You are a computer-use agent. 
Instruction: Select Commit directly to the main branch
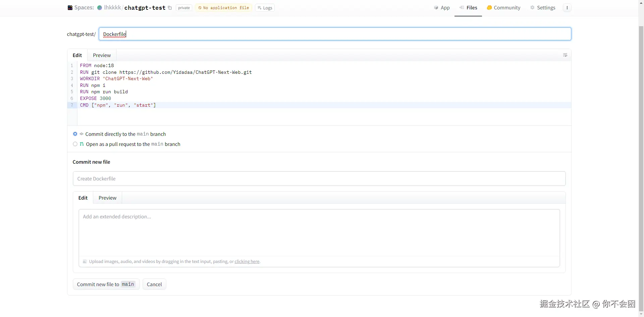tap(75, 134)
